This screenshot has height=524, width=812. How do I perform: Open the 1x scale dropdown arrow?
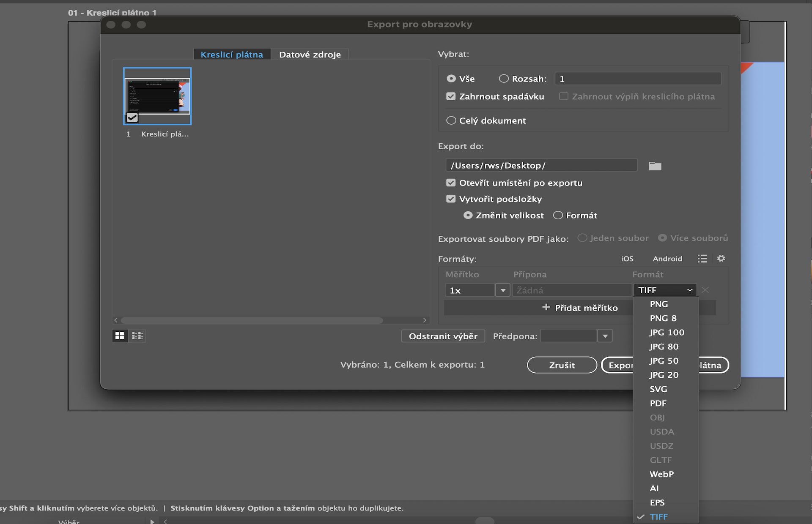click(x=502, y=290)
